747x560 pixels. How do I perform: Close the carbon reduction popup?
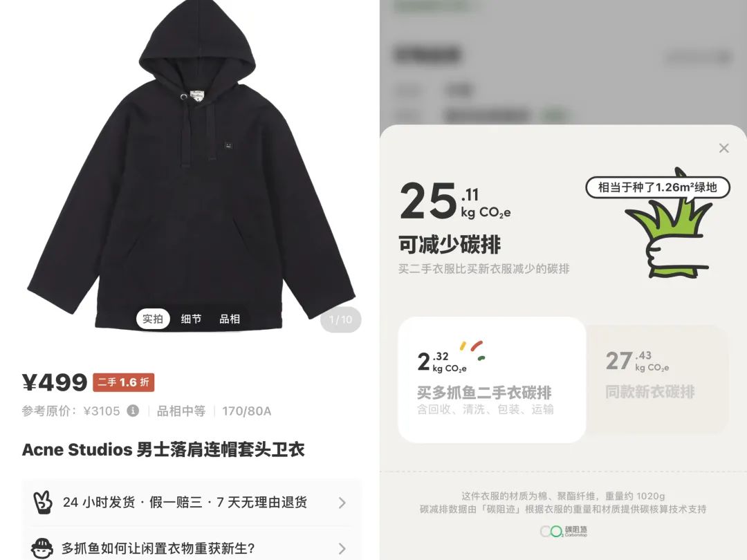point(723,148)
